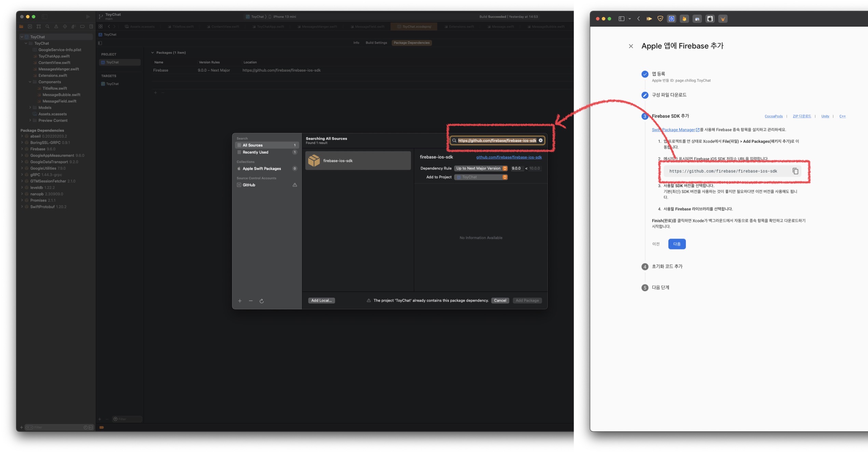
Task: Close the Firebase setup page with X
Action: pyautogui.click(x=631, y=46)
